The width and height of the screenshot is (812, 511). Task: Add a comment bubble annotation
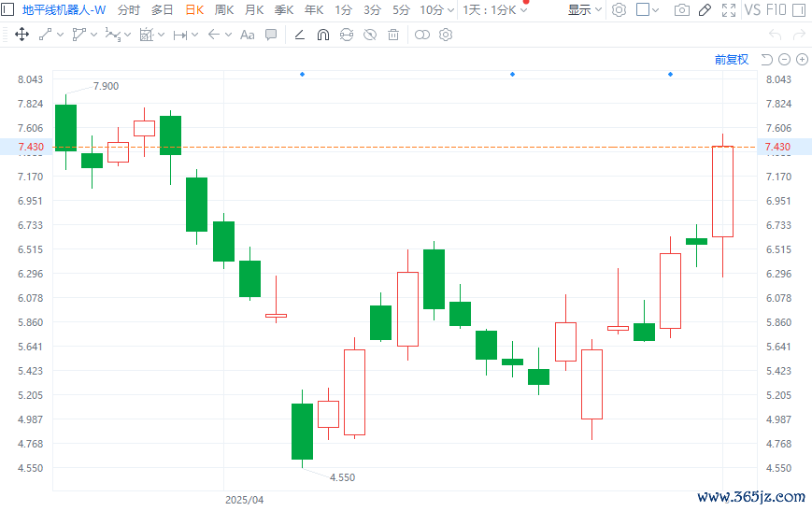point(271,35)
